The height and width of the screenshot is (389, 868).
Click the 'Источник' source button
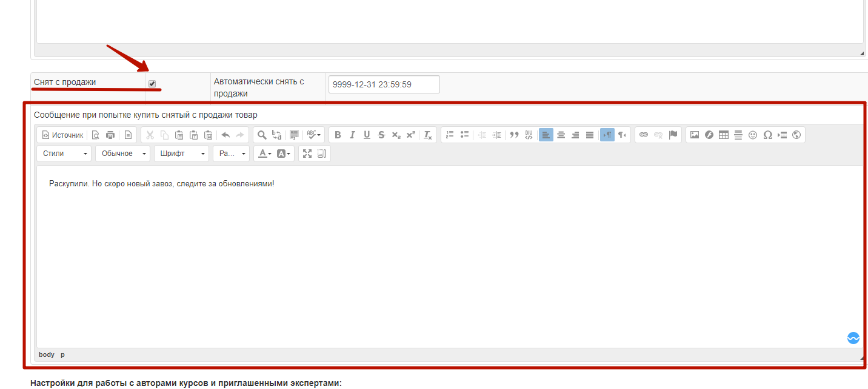click(x=62, y=135)
